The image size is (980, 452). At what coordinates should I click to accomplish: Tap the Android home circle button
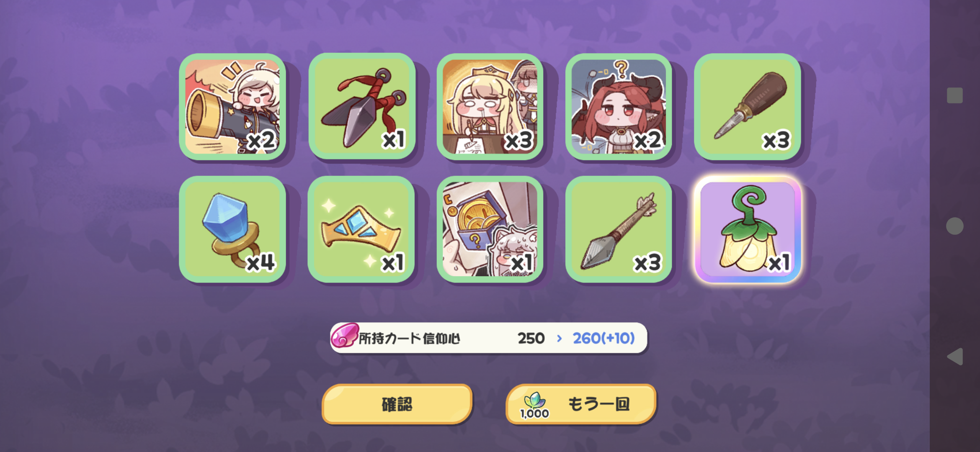point(955,226)
